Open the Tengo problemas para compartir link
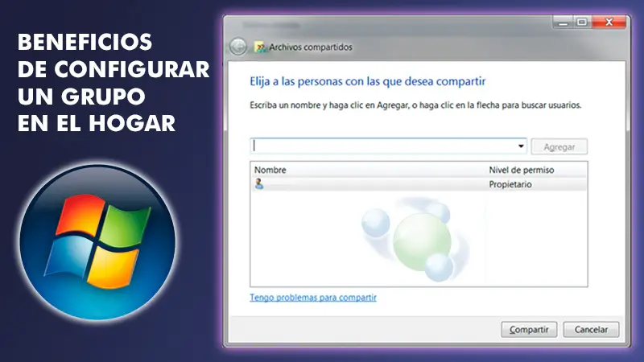Image resolution: width=644 pixels, height=362 pixels. pyautogui.click(x=313, y=297)
